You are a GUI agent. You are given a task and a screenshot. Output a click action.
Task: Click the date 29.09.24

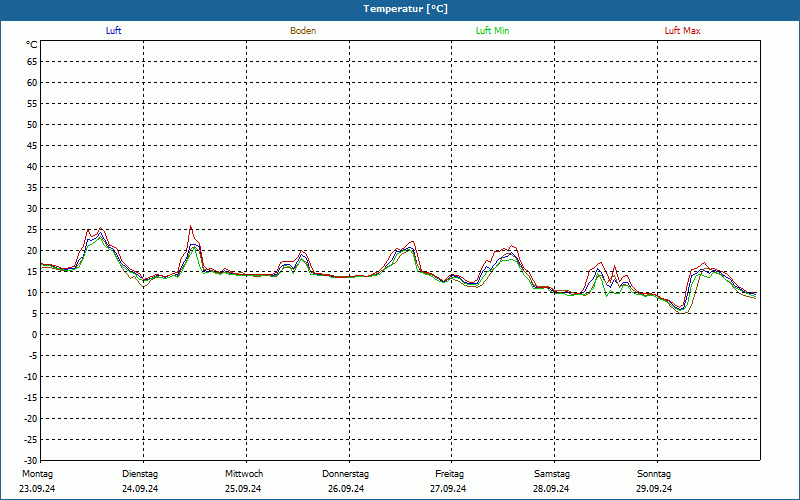point(654,489)
